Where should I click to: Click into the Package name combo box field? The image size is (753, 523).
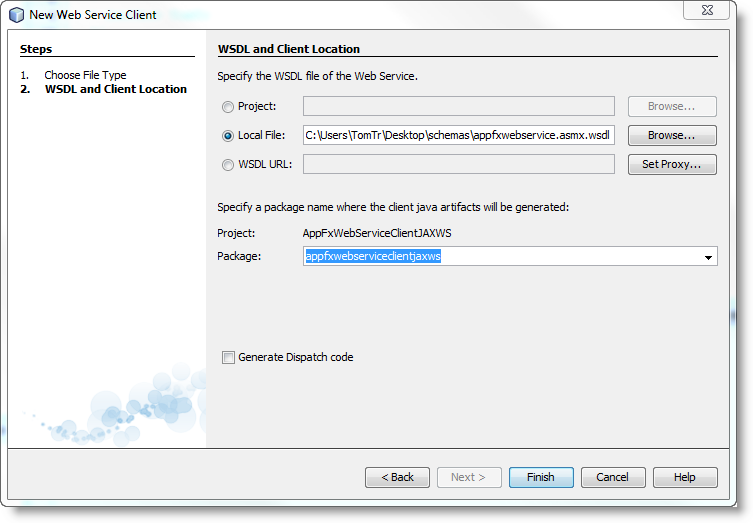pos(500,257)
